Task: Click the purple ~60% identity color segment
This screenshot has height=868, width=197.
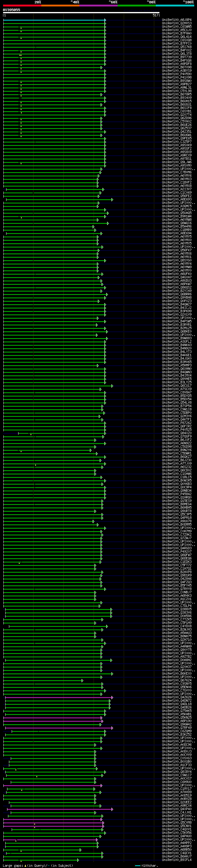Action: 99,6
